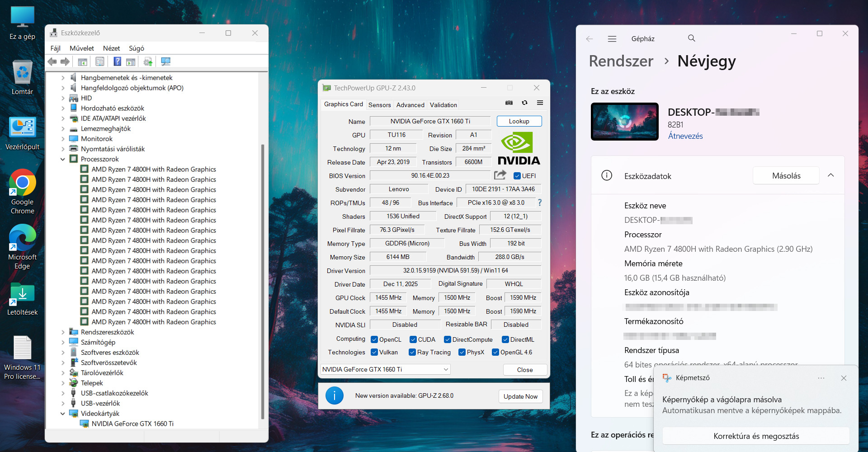Switch to the Sensors tab in GPU-Z
The height and width of the screenshot is (452, 868).
click(x=380, y=105)
